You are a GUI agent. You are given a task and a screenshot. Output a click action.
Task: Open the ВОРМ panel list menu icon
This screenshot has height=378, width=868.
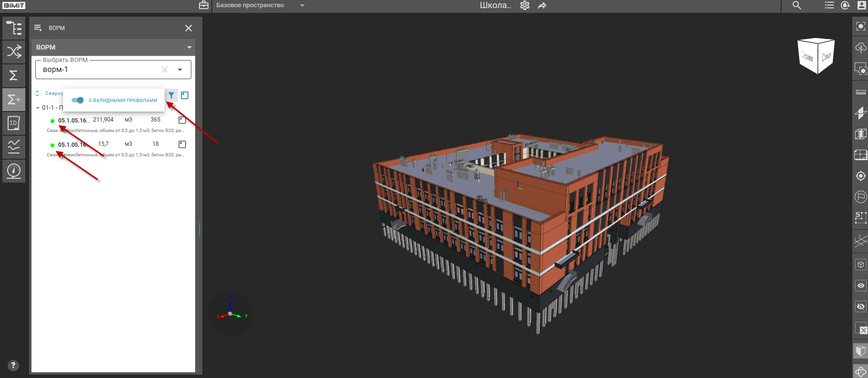pyautogui.click(x=38, y=28)
